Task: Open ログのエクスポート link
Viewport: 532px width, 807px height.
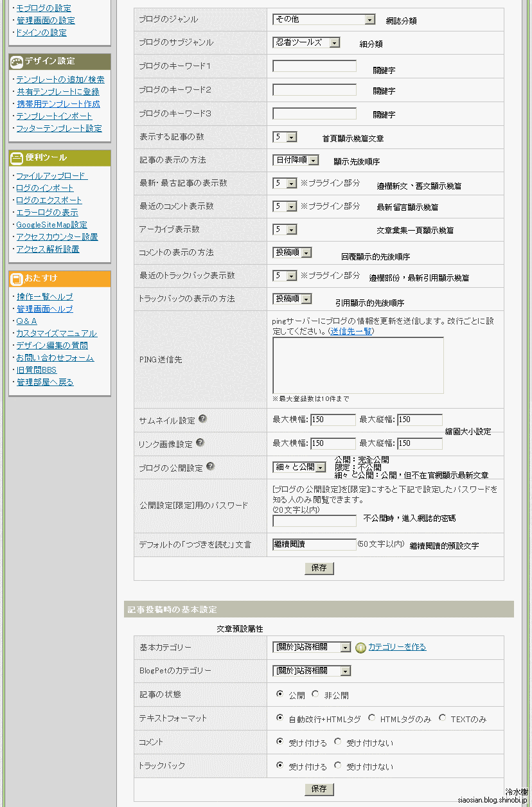Action: click(x=49, y=200)
